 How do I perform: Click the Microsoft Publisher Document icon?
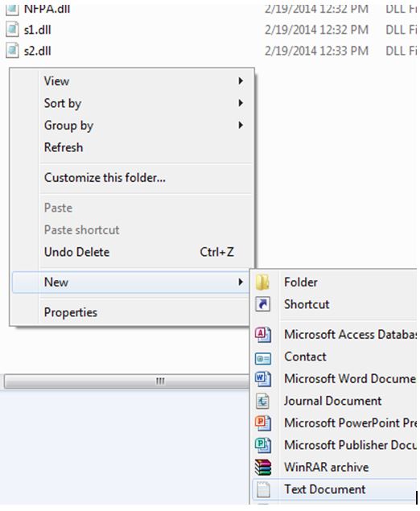coord(262,445)
